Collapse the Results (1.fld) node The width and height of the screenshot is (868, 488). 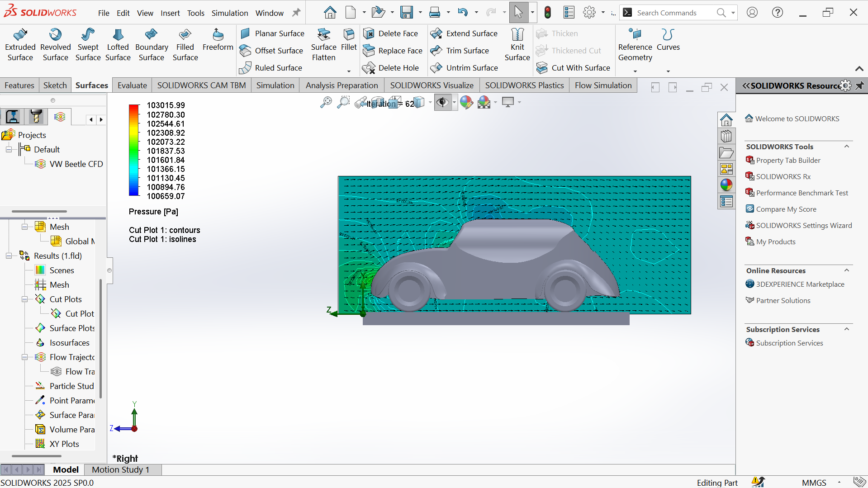(x=9, y=256)
